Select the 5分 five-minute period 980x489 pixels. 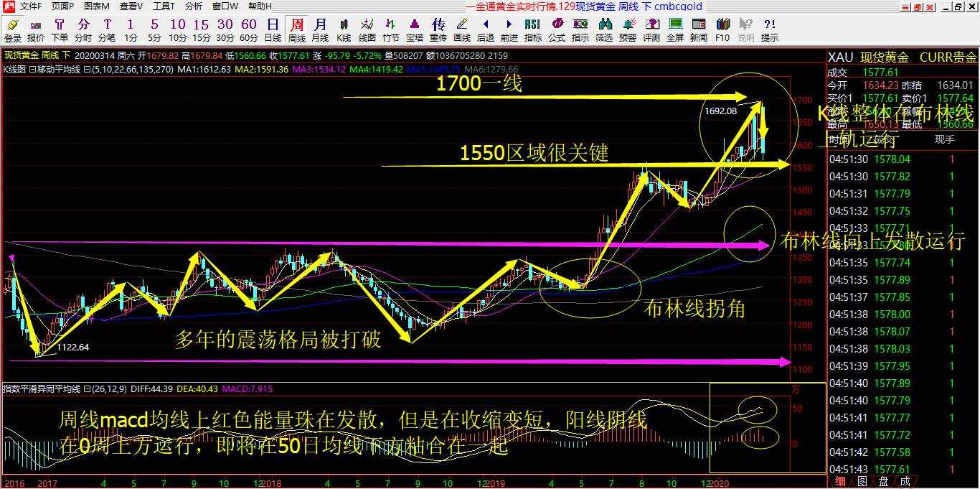pos(154,30)
